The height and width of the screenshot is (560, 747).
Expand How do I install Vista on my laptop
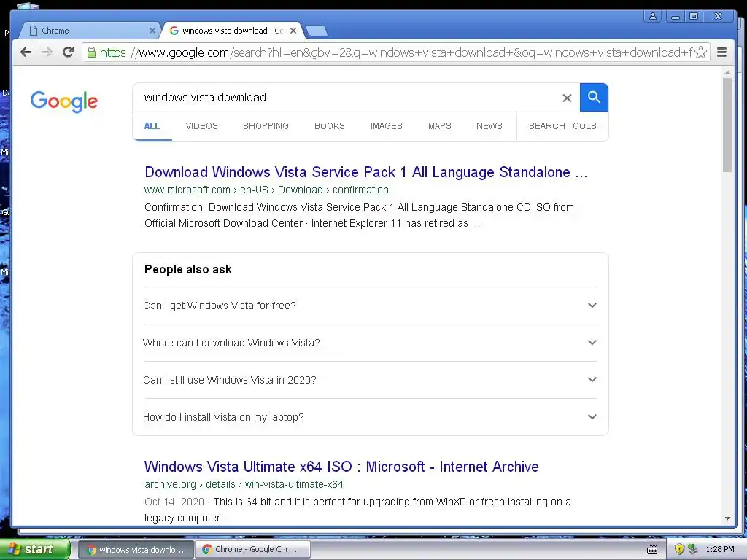(370, 417)
